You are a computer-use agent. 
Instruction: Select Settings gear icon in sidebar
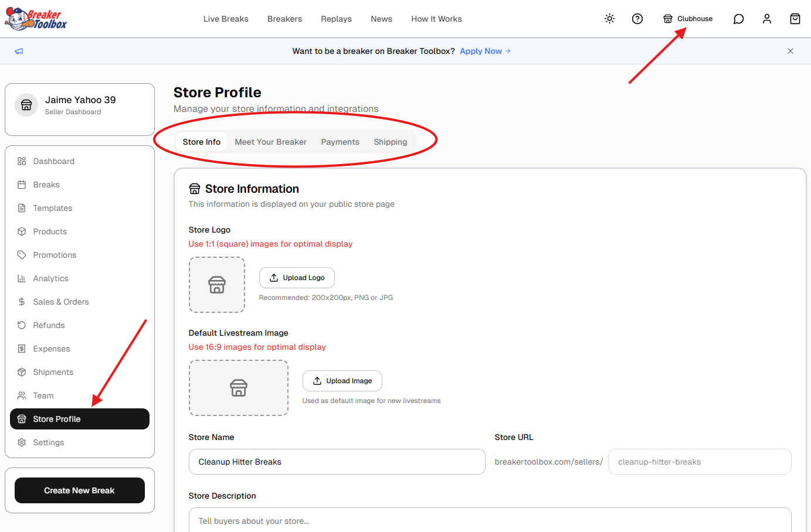22,442
